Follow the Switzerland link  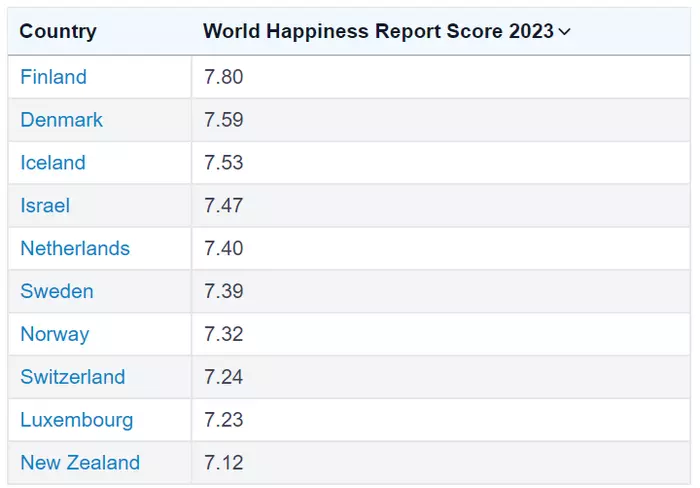(x=73, y=377)
